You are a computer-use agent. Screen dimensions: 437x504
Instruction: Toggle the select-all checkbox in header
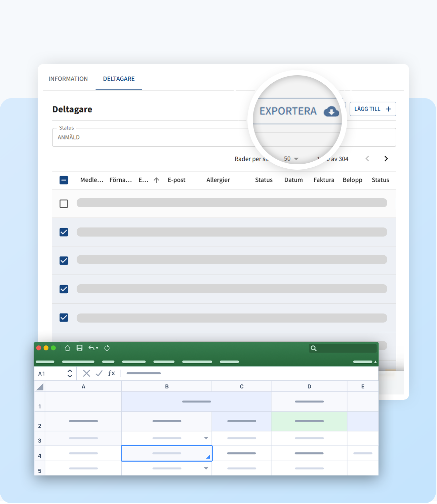pyautogui.click(x=64, y=180)
